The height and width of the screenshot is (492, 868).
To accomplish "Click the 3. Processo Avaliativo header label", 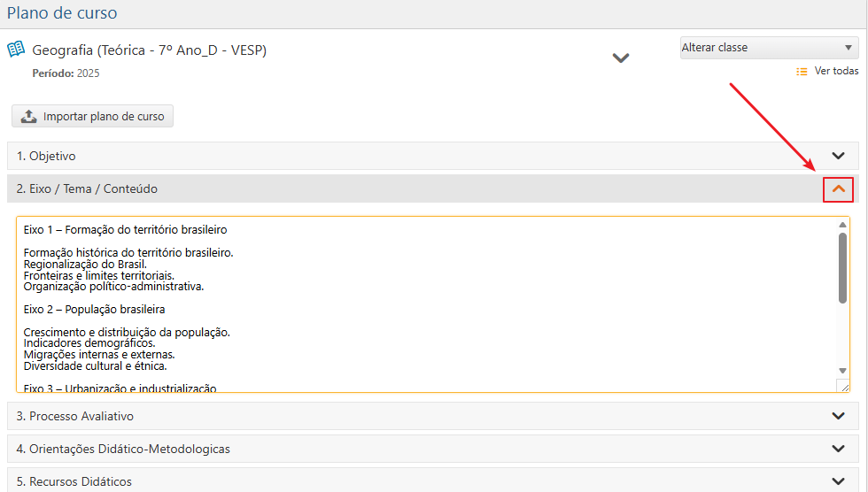I will click(74, 416).
